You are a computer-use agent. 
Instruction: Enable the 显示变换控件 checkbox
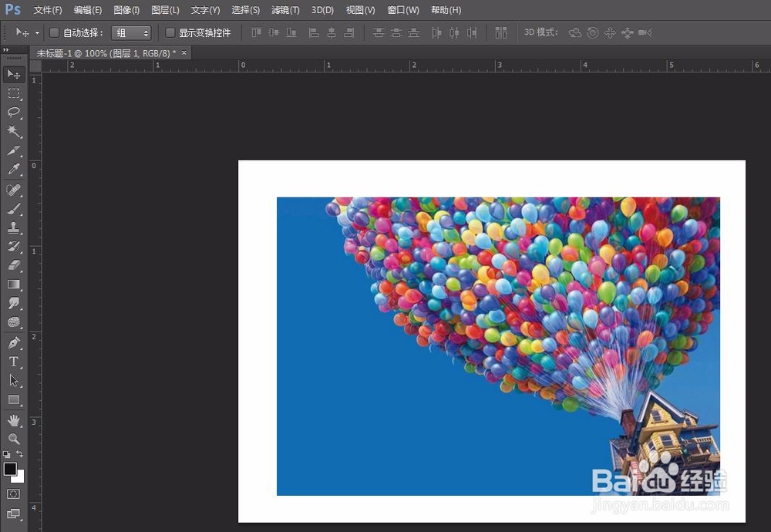pos(170,33)
